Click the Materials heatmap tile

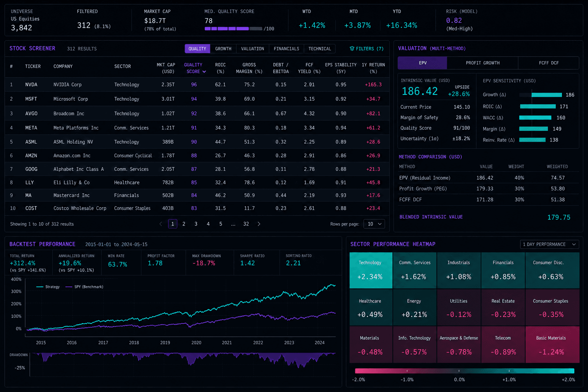(x=371, y=345)
